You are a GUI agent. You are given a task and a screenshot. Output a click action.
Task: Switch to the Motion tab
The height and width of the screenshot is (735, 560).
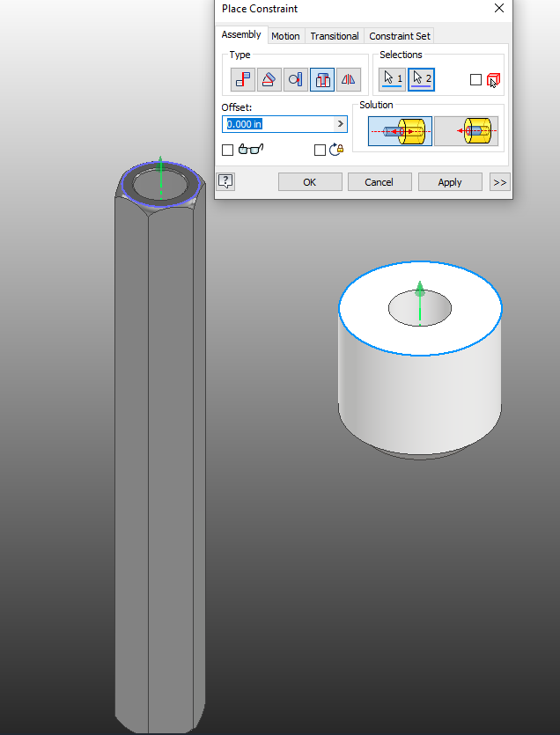coord(285,36)
